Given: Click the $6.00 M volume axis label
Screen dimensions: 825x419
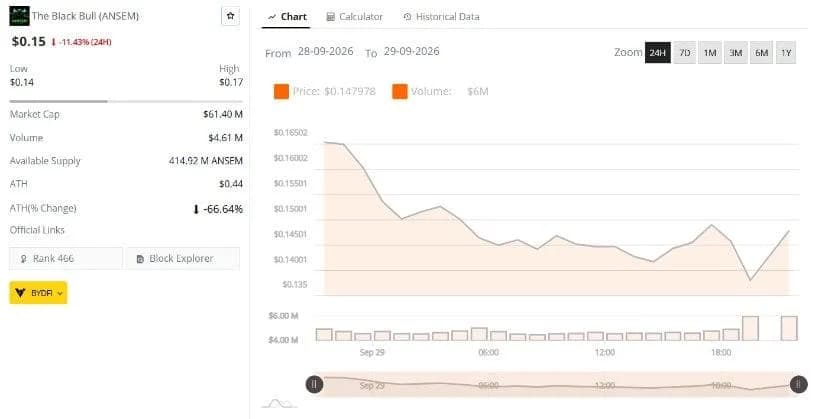Looking at the screenshot, I should click(283, 316).
